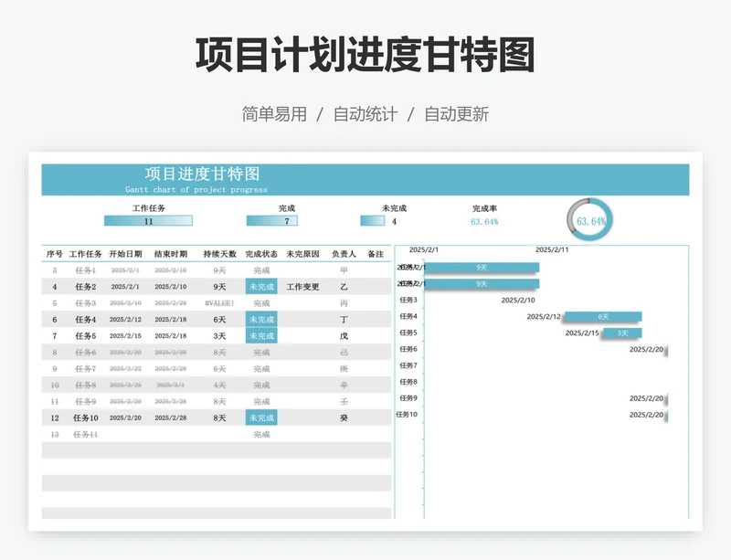Select the second 9天 Gantt bar
The image size is (731, 560).
482,283
